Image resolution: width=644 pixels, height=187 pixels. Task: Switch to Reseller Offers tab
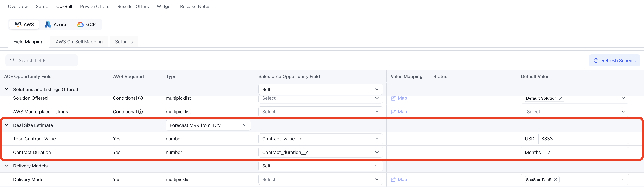click(x=133, y=6)
